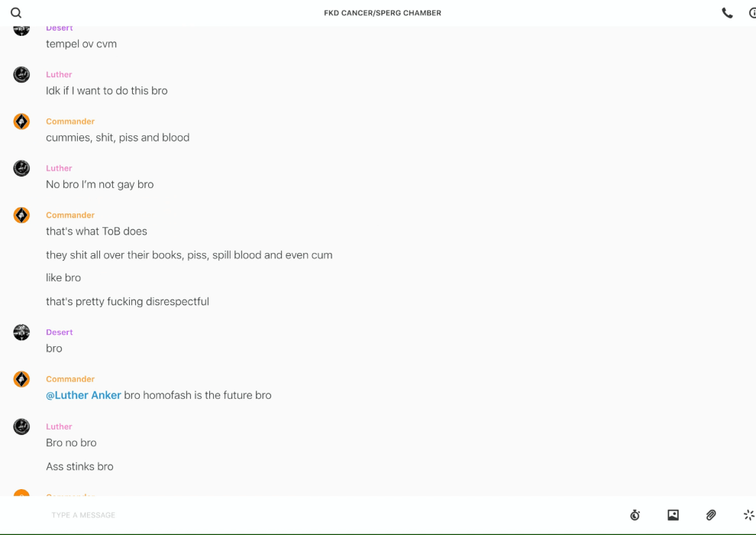Click Desert's avatar beside 'bro' message

point(21,332)
